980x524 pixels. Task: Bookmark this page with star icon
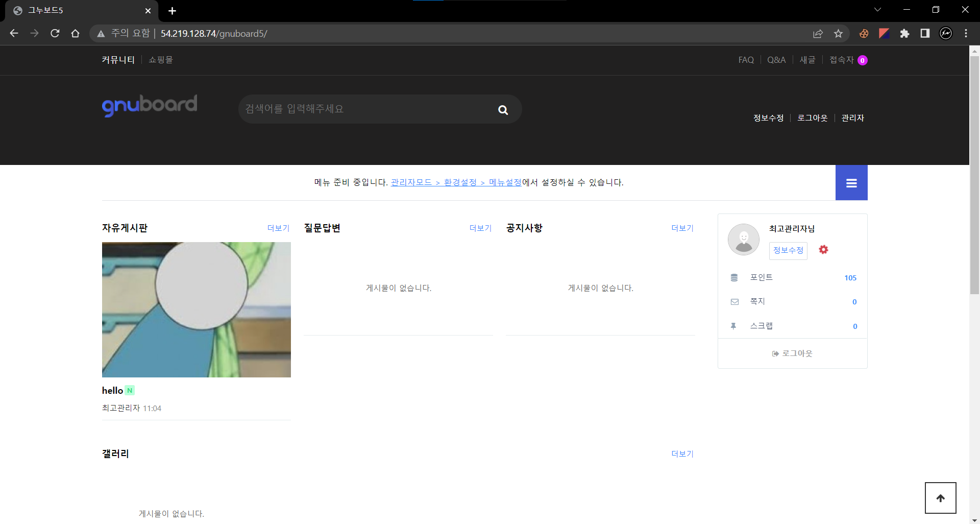838,34
